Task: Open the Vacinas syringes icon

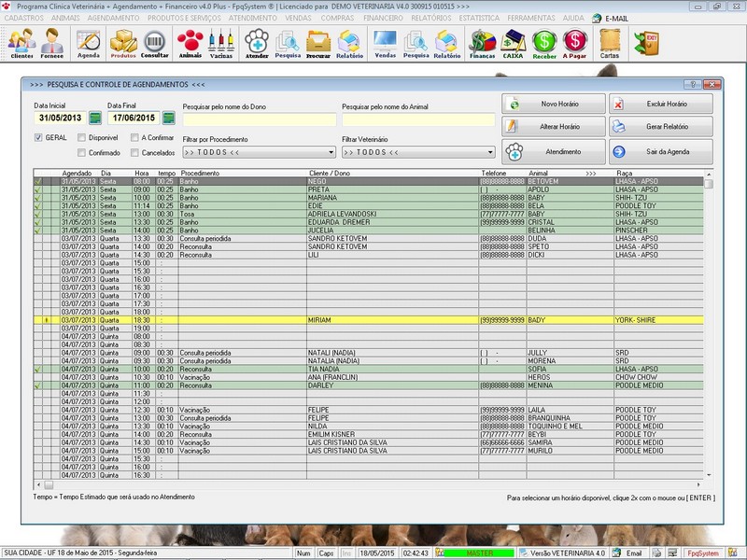Action: click(221, 43)
